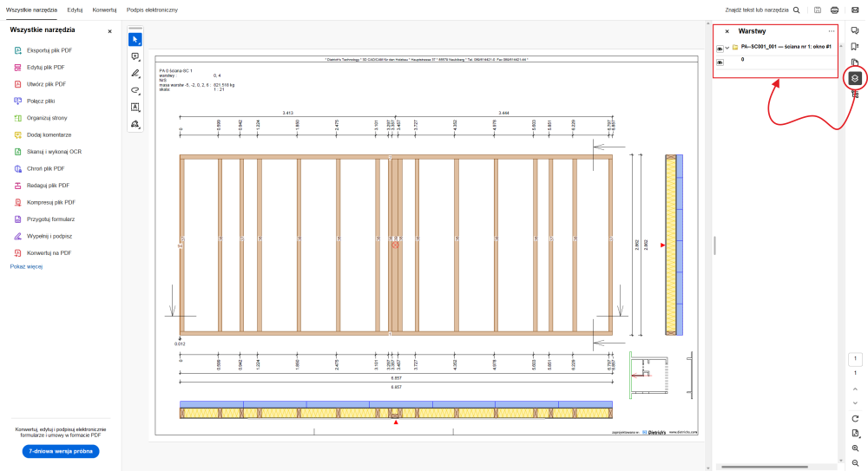Open the comments panel icon
The image size is (868, 471).
pyautogui.click(x=855, y=31)
